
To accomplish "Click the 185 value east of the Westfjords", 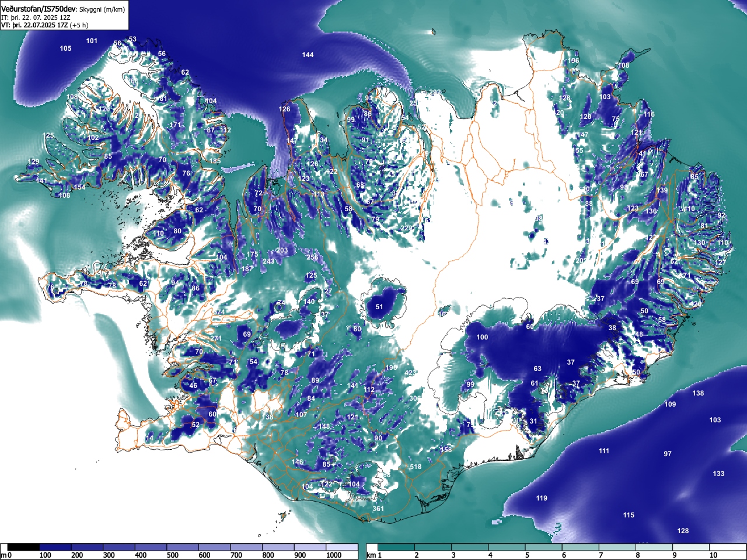I will tap(215, 161).
